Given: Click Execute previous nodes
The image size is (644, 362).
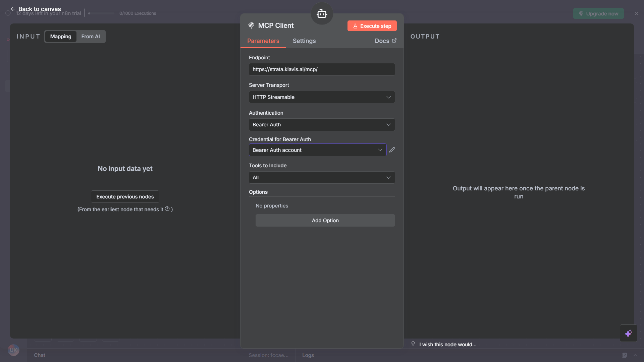Looking at the screenshot, I should (124, 196).
